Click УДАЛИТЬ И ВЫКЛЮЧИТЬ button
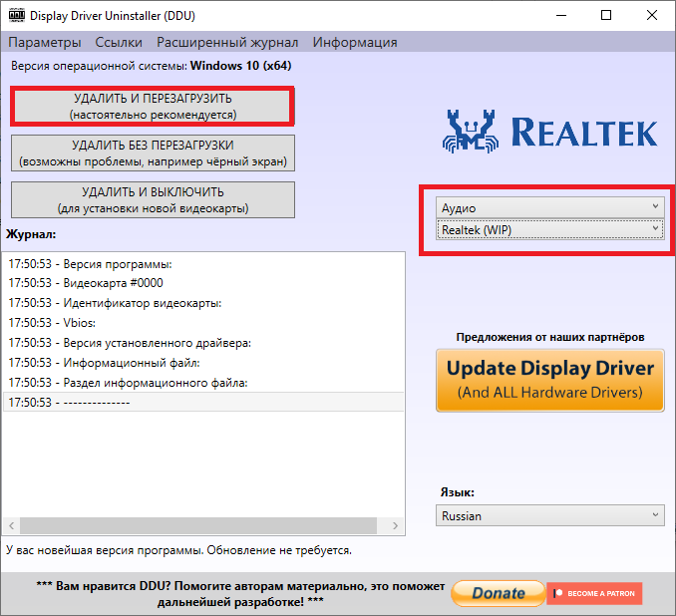This screenshot has width=676, height=616. (153, 200)
